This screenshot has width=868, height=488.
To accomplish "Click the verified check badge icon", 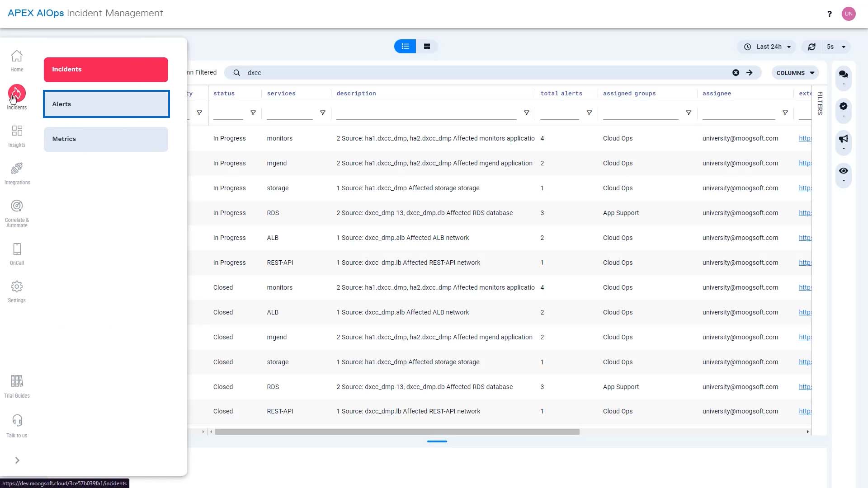I will point(844,106).
